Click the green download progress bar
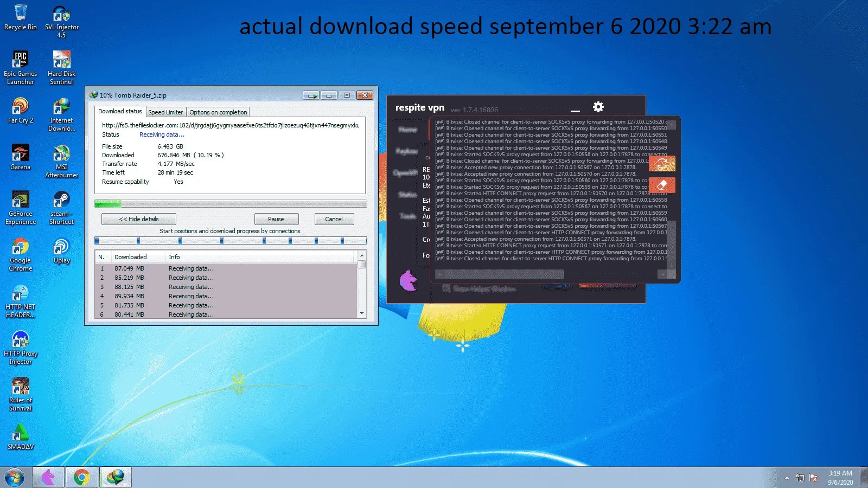Image resolution: width=868 pixels, height=488 pixels. click(x=231, y=204)
